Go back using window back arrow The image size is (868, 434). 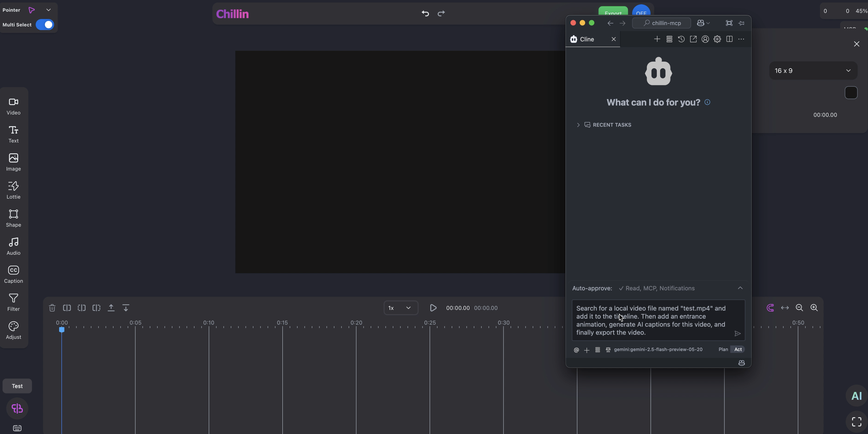610,23
